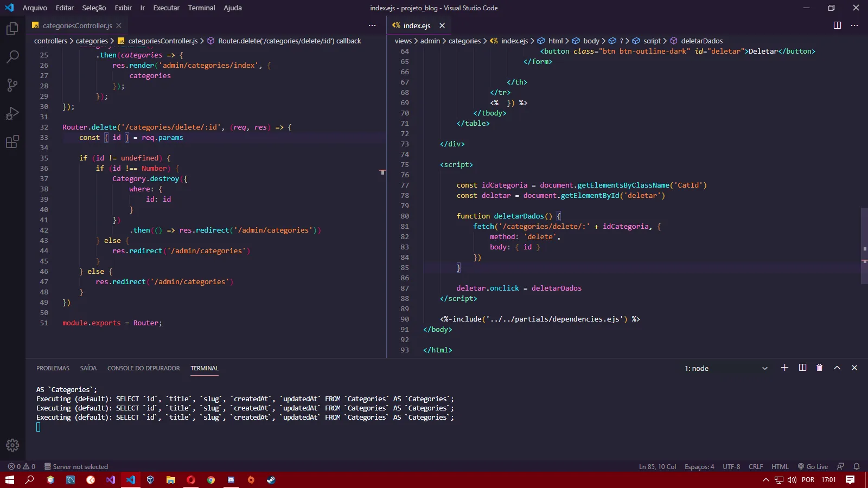Open the Terminal menu in menu bar
This screenshot has height=488, width=868.
(x=201, y=8)
